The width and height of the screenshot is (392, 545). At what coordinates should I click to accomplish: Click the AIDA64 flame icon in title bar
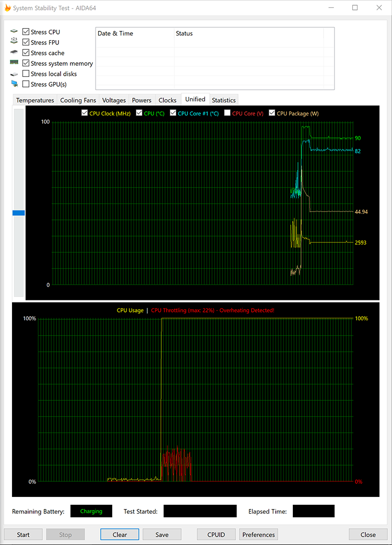(x=7, y=8)
